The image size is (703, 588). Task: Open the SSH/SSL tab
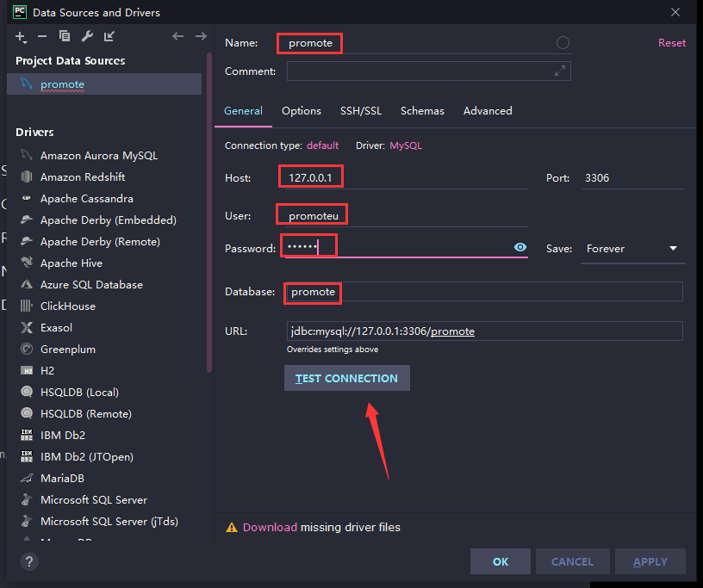pyautogui.click(x=361, y=111)
